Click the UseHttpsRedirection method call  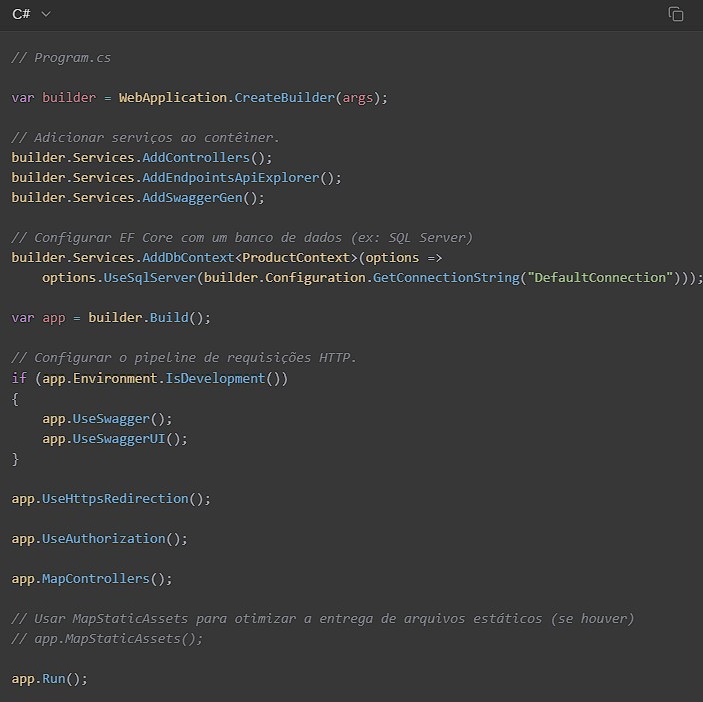[115, 498]
